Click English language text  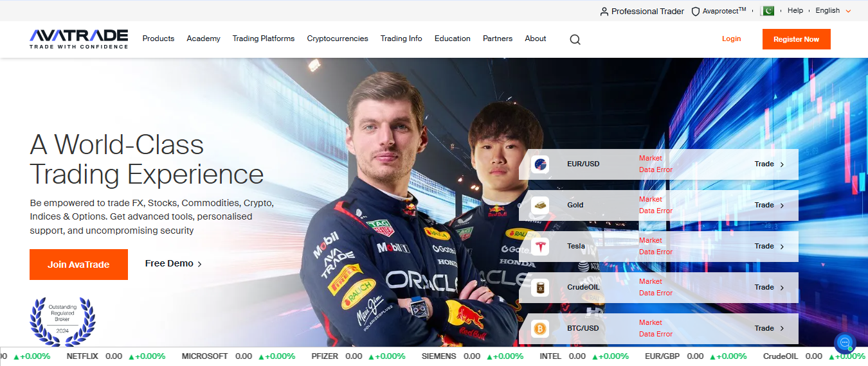[x=827, y=10]
